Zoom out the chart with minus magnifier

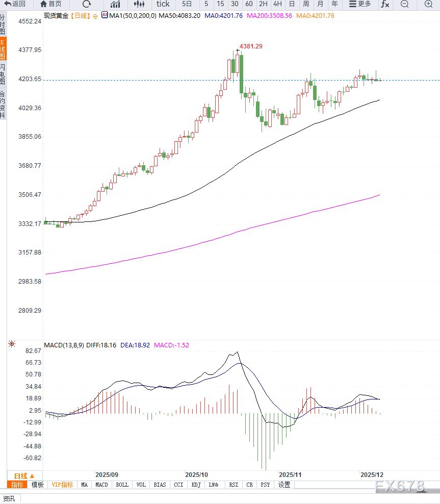405,4
